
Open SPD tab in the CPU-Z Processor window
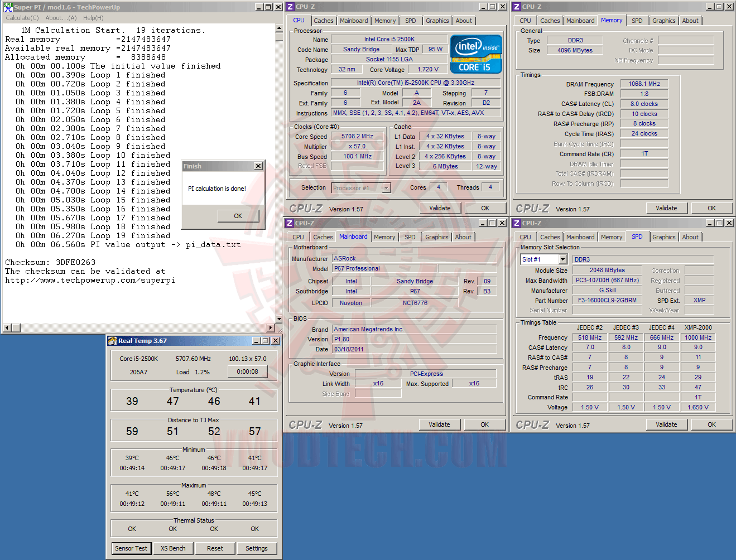click(x=411, y=21)
